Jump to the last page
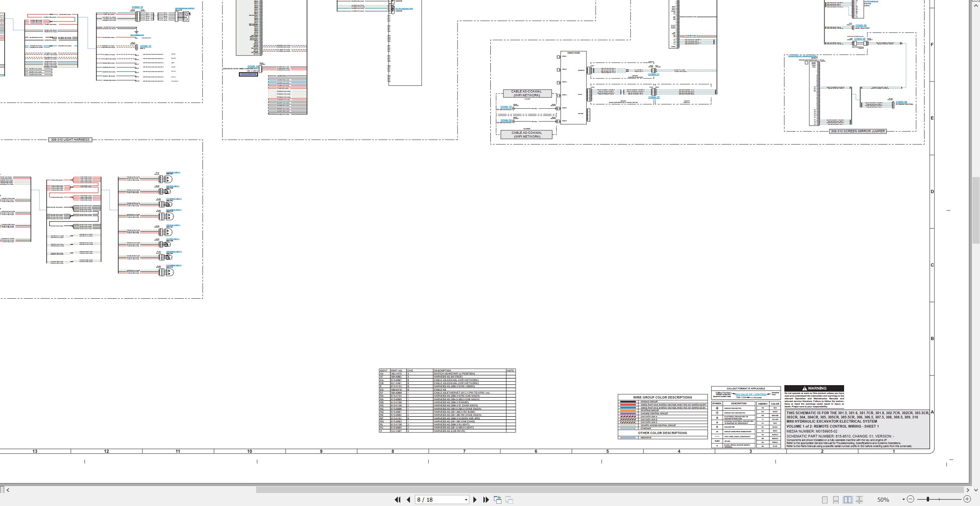 click(x=486, y=499)
